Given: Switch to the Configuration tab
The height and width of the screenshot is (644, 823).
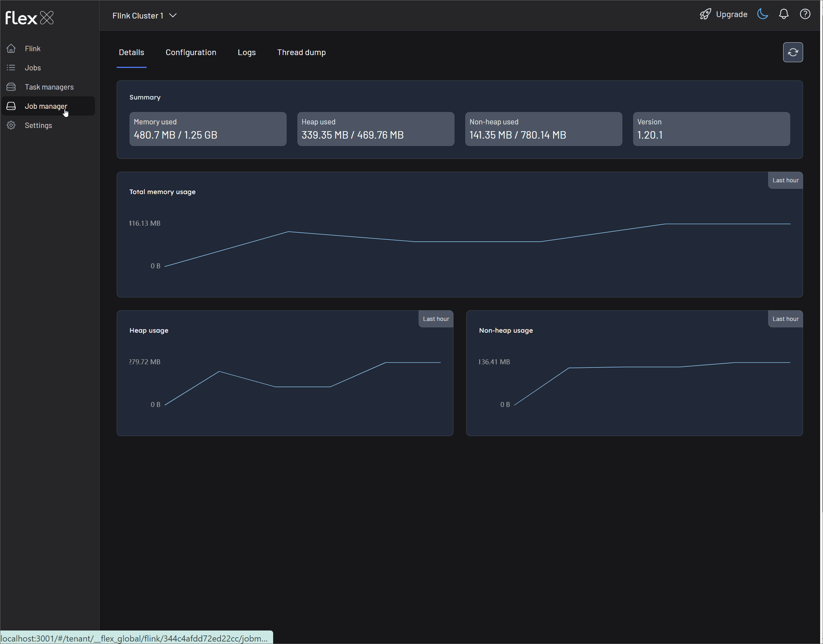Looking at the screenshot, I should point(191,52).
